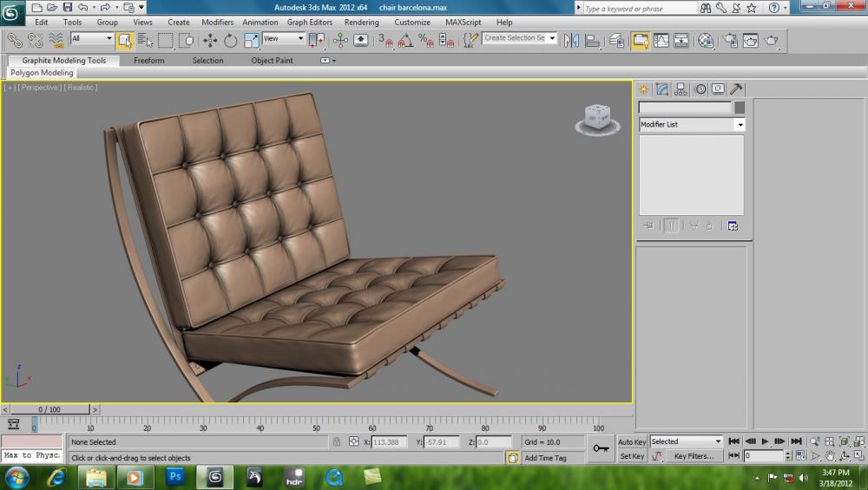Screen dimensions: 868x490
Task: Click the object color swatch in Modify panel
Action: tap(739, 108)
